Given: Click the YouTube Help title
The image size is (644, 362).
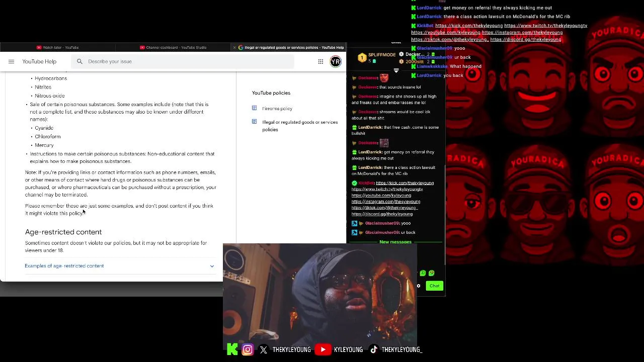Looking at the screenshot, I should (x=39, y=61).
